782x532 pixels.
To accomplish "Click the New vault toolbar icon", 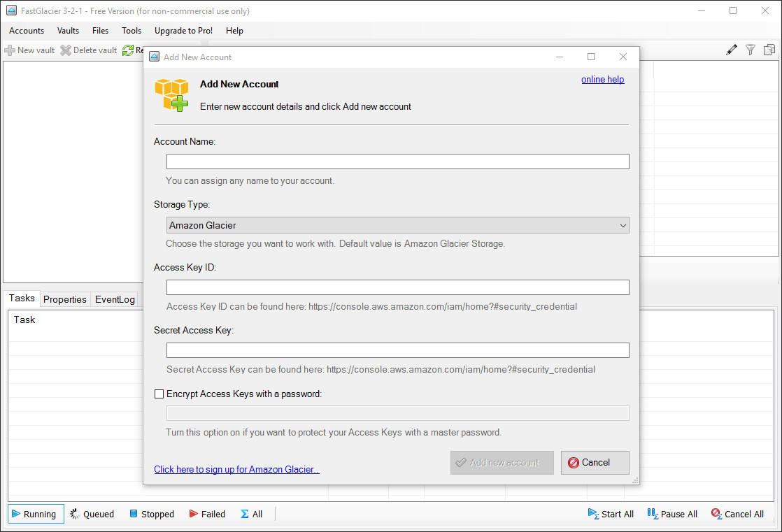I will (10, 50).
